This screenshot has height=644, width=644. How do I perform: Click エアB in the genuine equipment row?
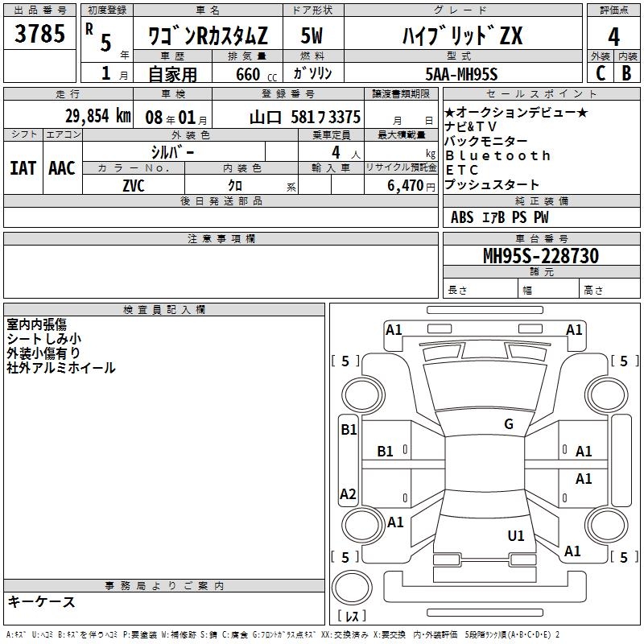pos(493,217)
